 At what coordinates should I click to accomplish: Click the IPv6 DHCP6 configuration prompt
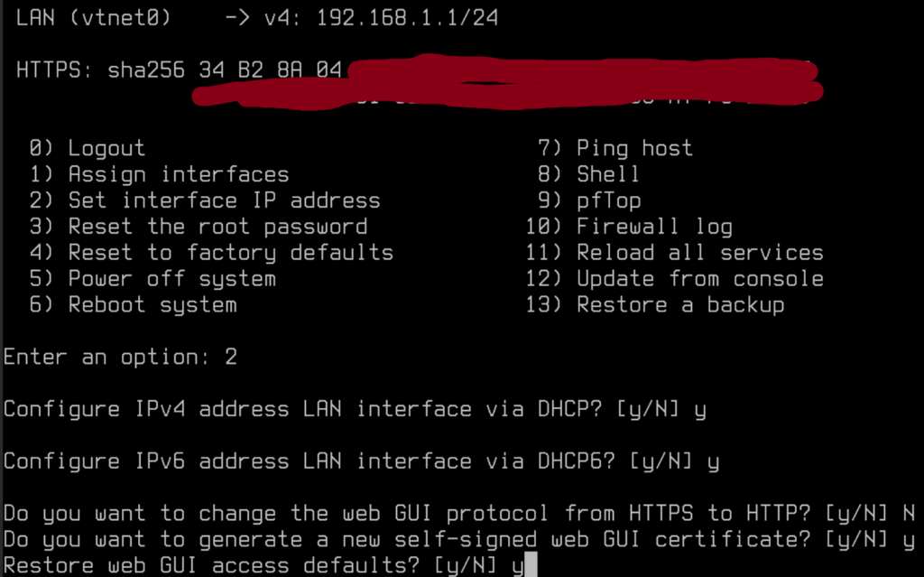[361, 462]
